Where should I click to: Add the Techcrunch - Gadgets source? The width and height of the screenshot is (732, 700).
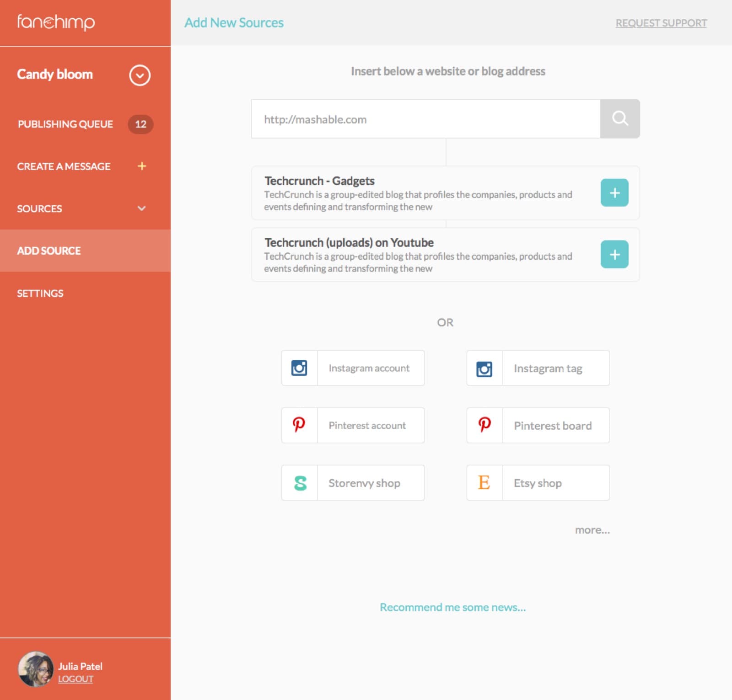coord(614,193)
